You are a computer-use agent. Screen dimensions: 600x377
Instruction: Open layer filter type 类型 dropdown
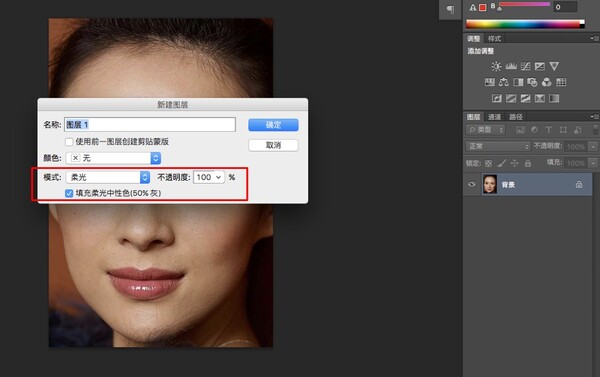(486, 130)
